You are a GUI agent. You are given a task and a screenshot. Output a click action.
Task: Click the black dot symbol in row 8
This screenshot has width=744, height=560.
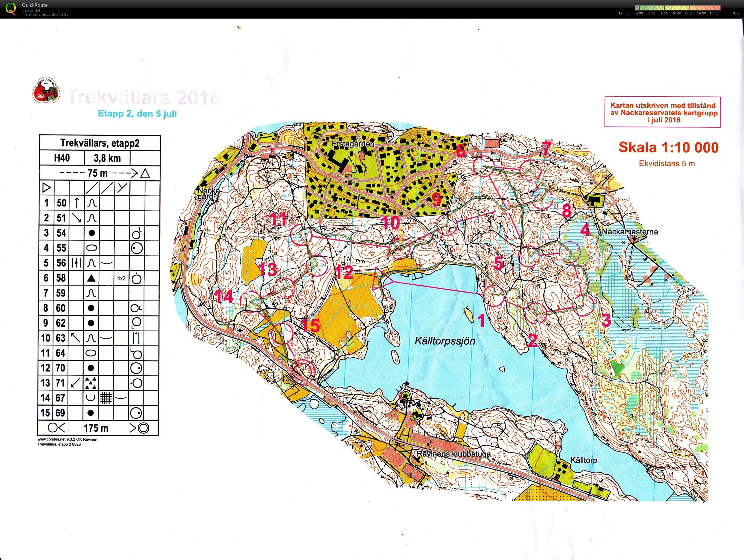(x=91, y=308)
